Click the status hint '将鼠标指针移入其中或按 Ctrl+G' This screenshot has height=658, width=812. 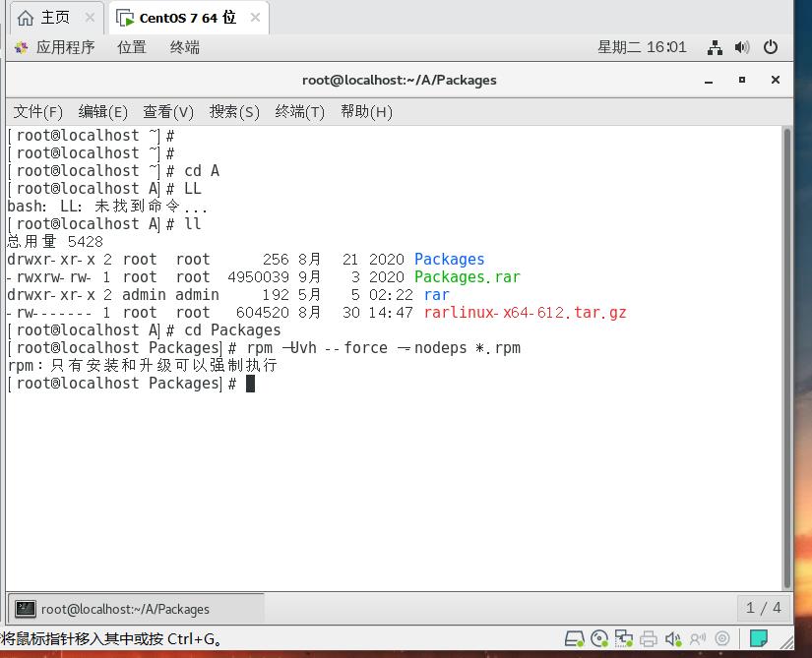tap(112, 639)
